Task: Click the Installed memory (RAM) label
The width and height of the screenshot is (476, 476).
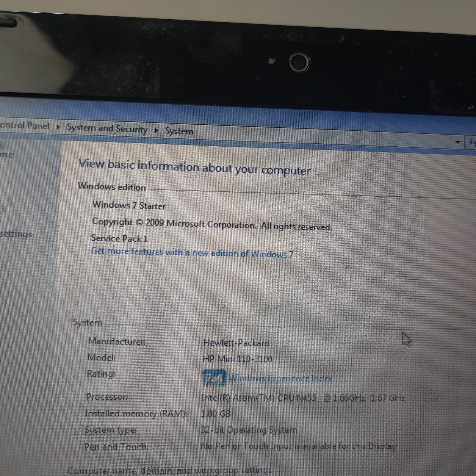Action: (136, 414)
